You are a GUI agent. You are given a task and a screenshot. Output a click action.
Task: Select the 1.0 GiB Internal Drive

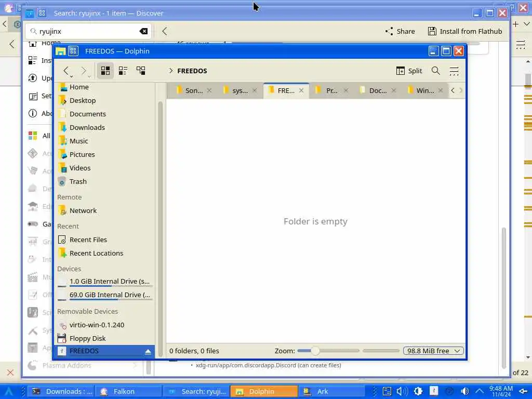point(105,282)
